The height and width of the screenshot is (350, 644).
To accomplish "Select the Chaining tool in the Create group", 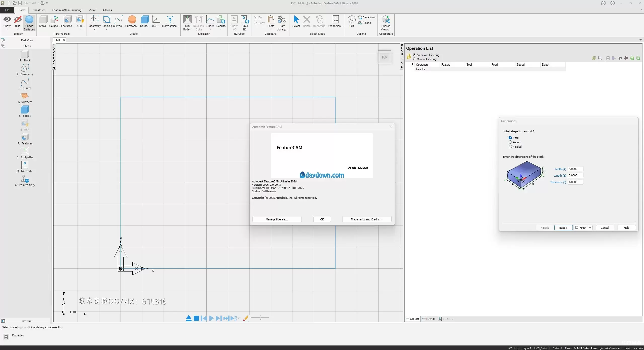I will 107,21.
